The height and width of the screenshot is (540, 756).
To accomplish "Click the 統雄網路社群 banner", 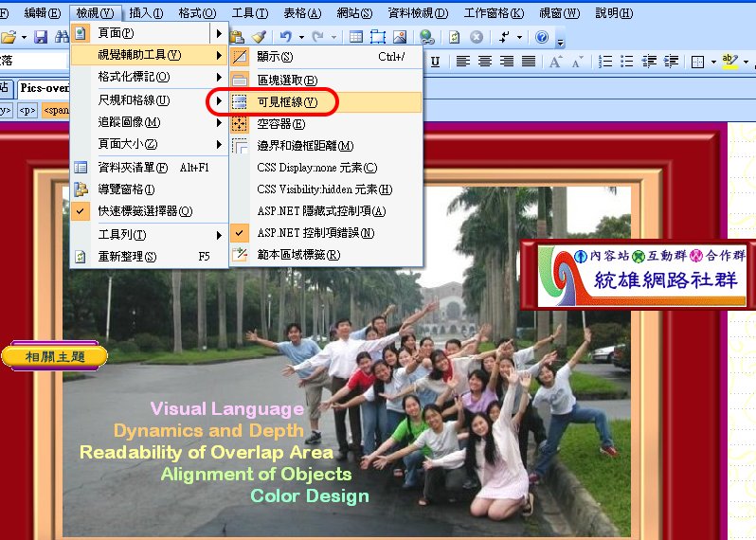I will pyautogui.click(x=641, y=276).
